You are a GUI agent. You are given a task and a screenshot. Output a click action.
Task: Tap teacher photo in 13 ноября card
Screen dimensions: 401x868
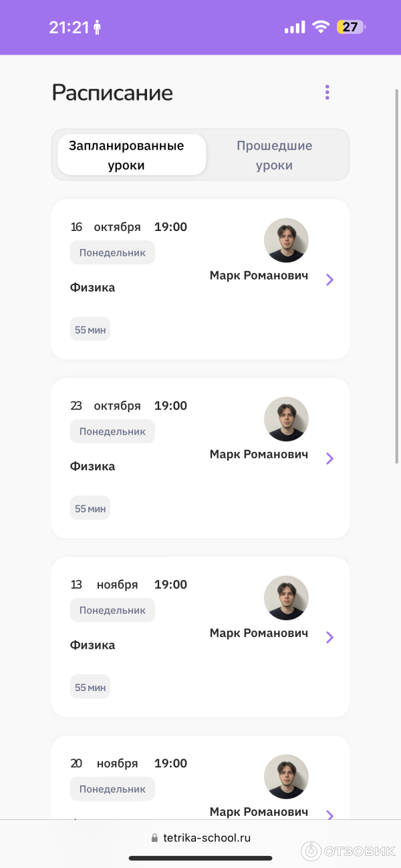[286, 598]
